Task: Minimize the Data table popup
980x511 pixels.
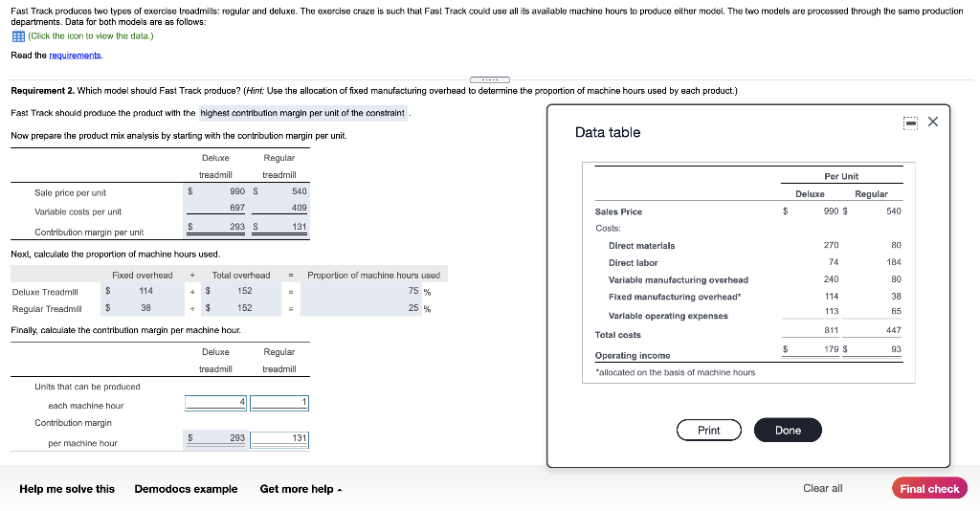Action: pos(911,123)
